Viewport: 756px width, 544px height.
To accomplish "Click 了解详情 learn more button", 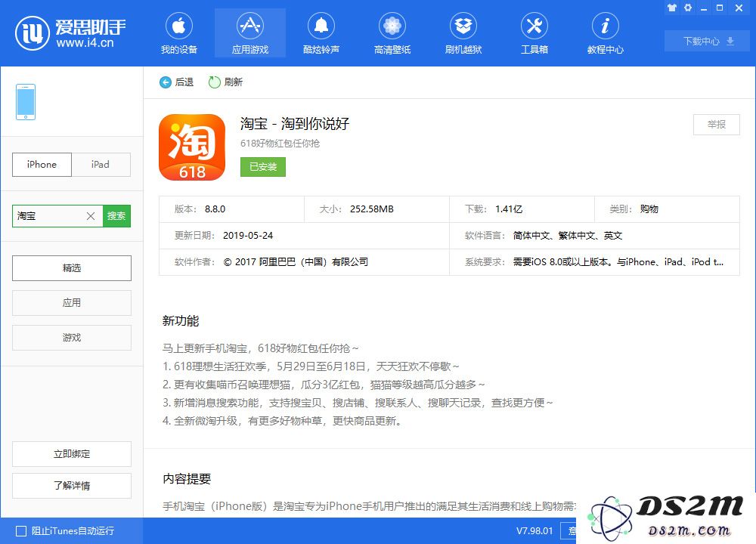I will pyautogui.click(x=72, y=486).
